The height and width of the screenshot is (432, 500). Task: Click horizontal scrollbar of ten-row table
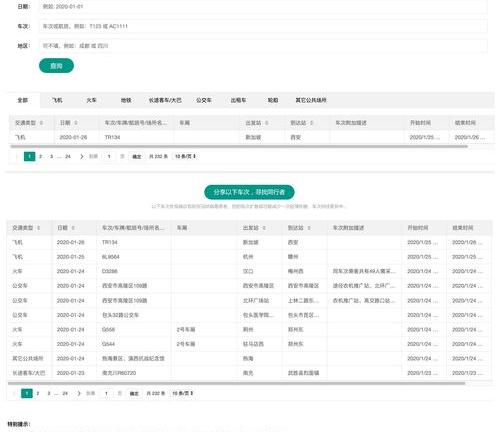tap(236, 383)
